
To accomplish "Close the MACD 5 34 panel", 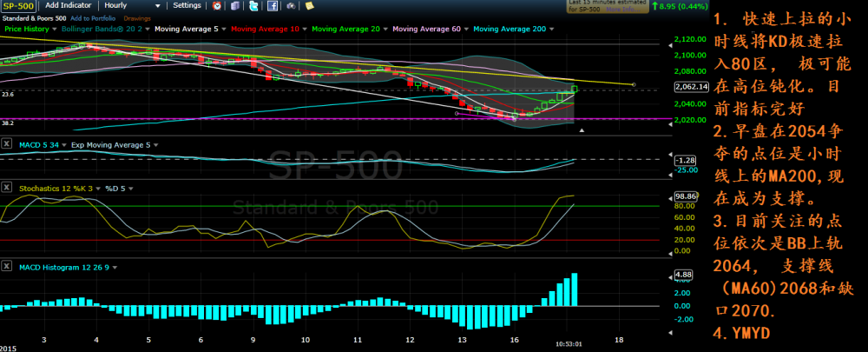I will (x=7, y=145).
